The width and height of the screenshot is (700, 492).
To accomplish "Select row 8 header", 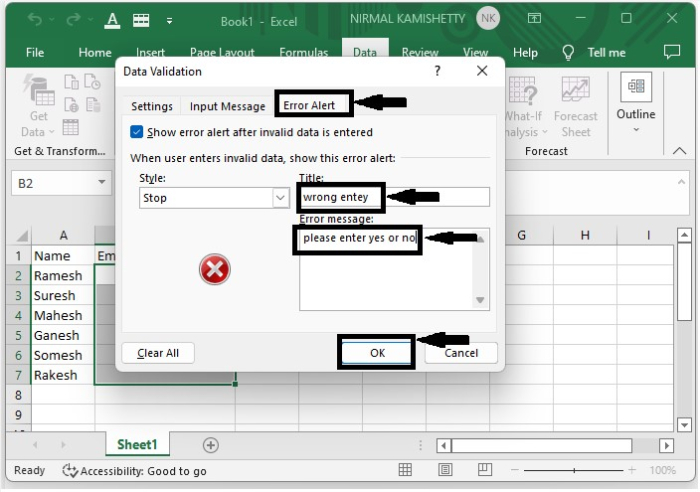I will (18, 395).
